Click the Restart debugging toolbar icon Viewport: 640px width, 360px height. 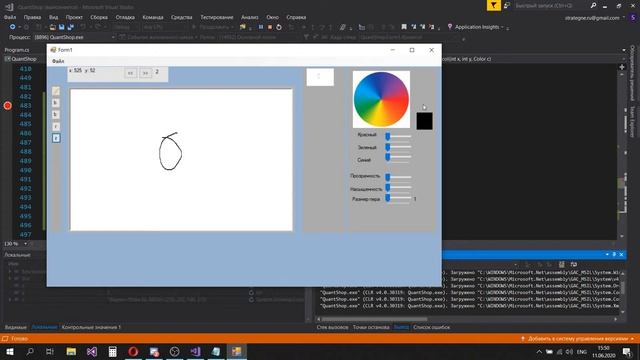(x=279, y=27)
